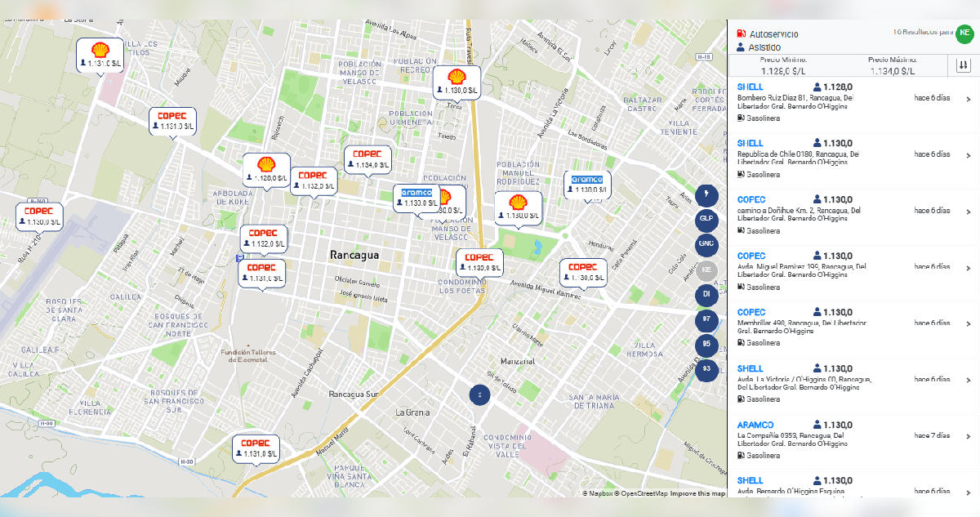Open the OpenStreetMap attribution link
Image resolution: width=980 pixels, height=517 pixels.
(x=644, y=493)
